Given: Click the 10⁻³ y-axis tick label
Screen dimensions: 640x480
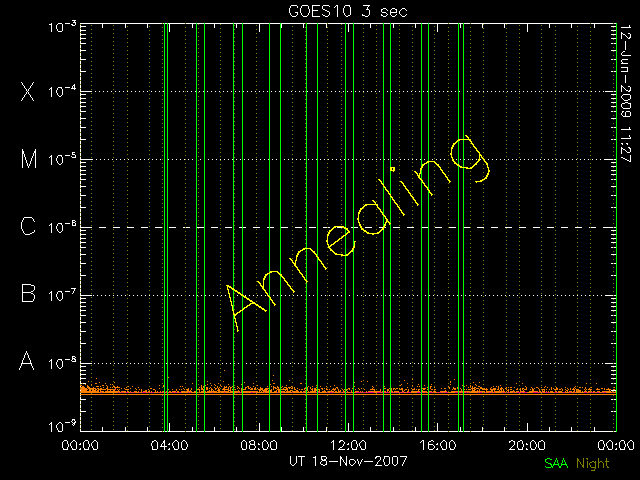Looking at the screenshot, I should click(x=62, y=27).
